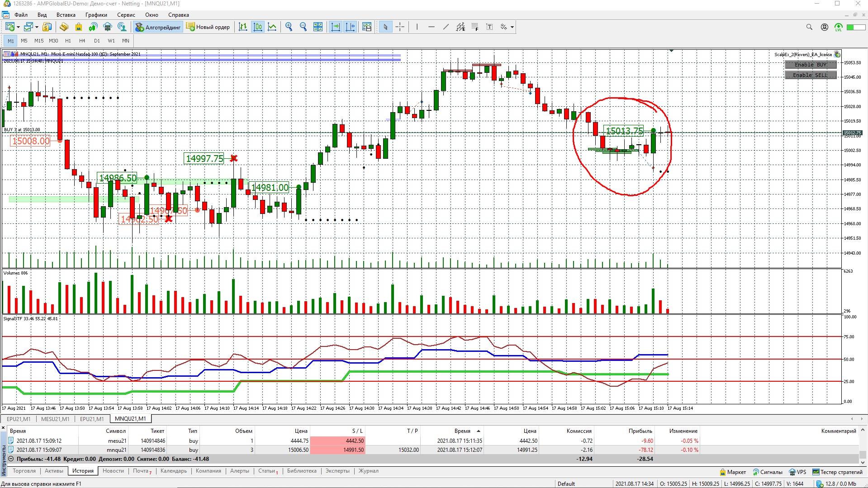Tile chart windows with grid icon
Image resolution: width=868 pixels, height=488 pixels.
point(318,27)
